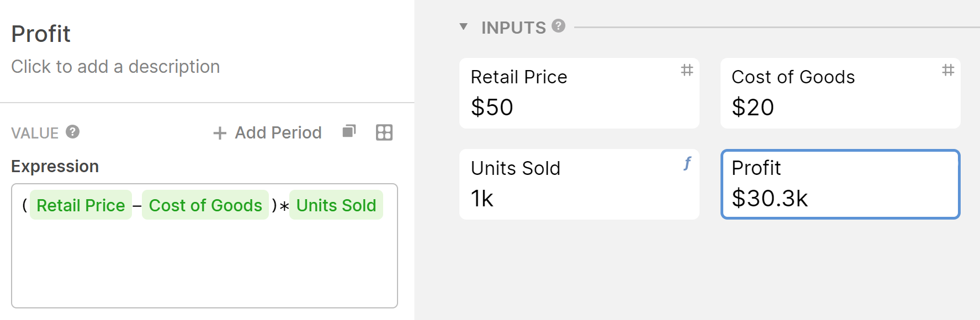Click the Add Period button label

coord(278,133)
